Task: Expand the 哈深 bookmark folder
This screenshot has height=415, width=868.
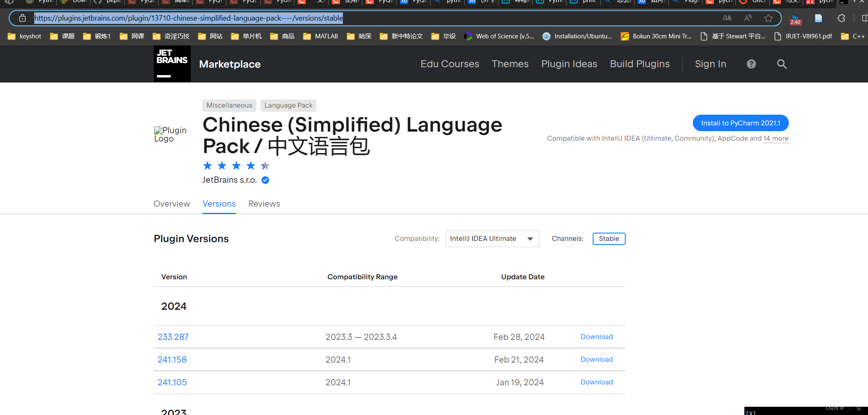Action: 359,36
